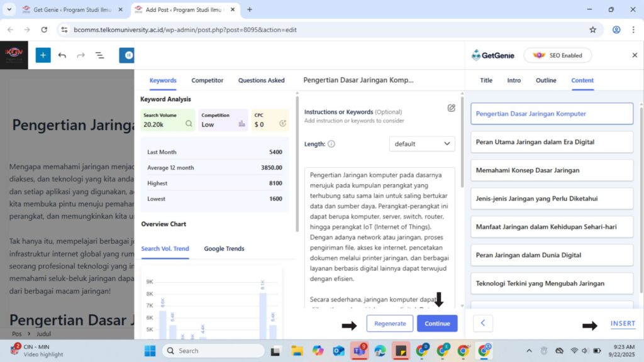Open the Chrome profile icon
This screenshot has width=644, height=362.
(x=616, y=30)
